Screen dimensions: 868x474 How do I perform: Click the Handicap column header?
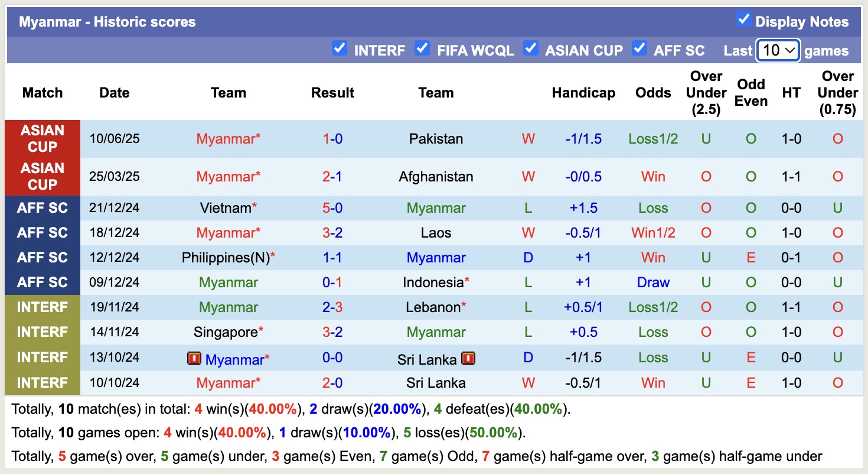pyautogui.click(x=583, y=93)
